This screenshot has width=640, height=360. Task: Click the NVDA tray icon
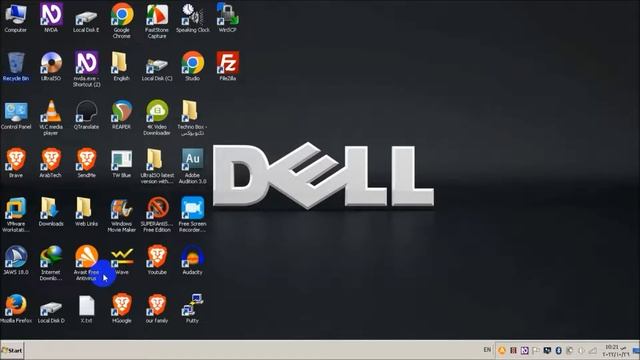pyautogui.click(x=524, y=351)
